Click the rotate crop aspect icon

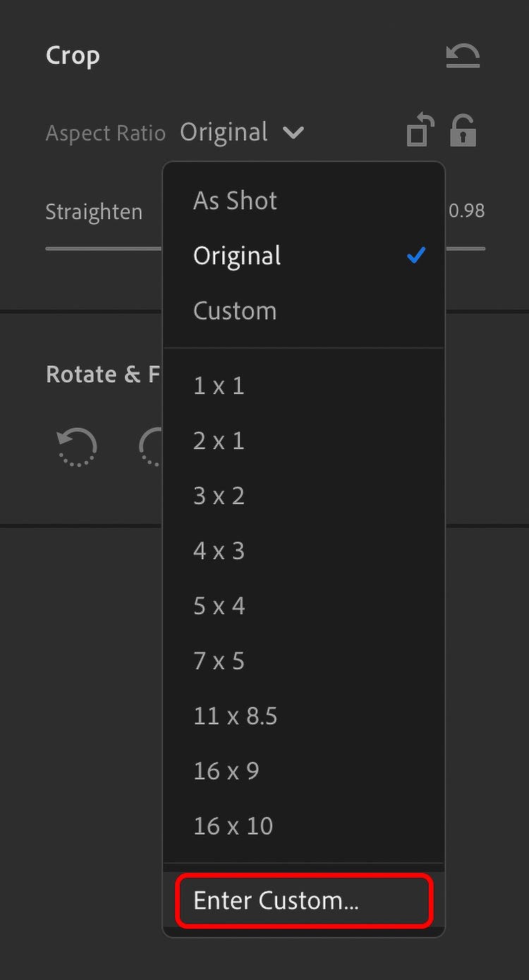click(420, 131)
